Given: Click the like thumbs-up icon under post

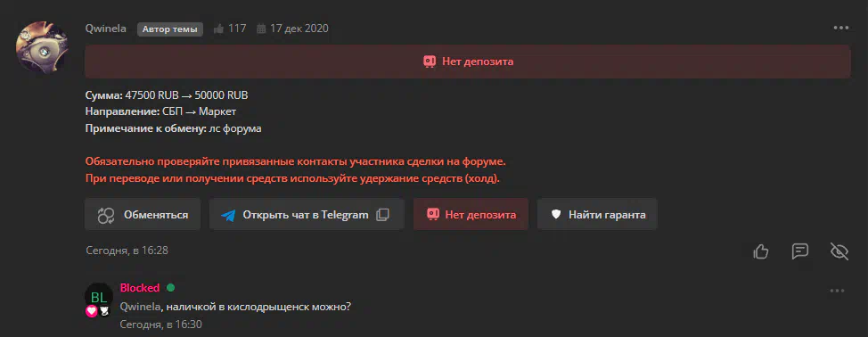Looking at the screenshot, I should click(x=760, y=251).
